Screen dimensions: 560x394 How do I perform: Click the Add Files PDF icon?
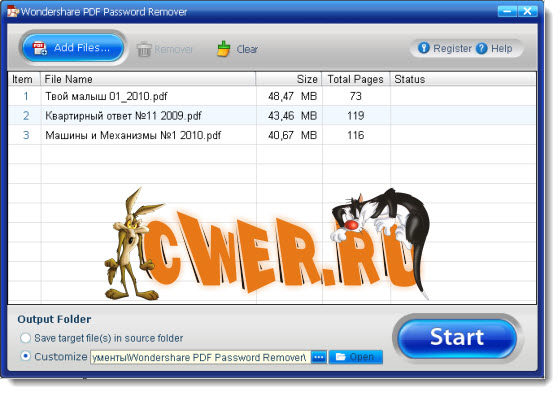pyautogui.click(x=40, y=48)
